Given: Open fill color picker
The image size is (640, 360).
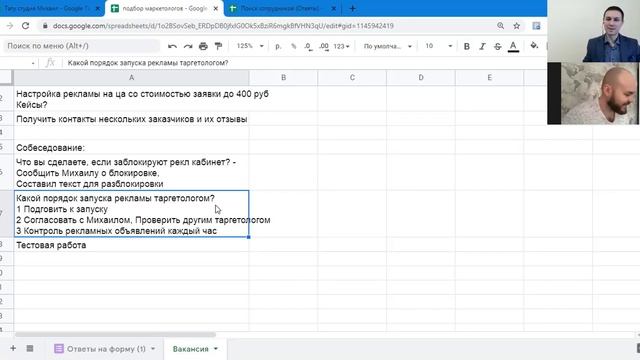Looking at the screenshot, I should pyautogui.click(x=534, y=46).
